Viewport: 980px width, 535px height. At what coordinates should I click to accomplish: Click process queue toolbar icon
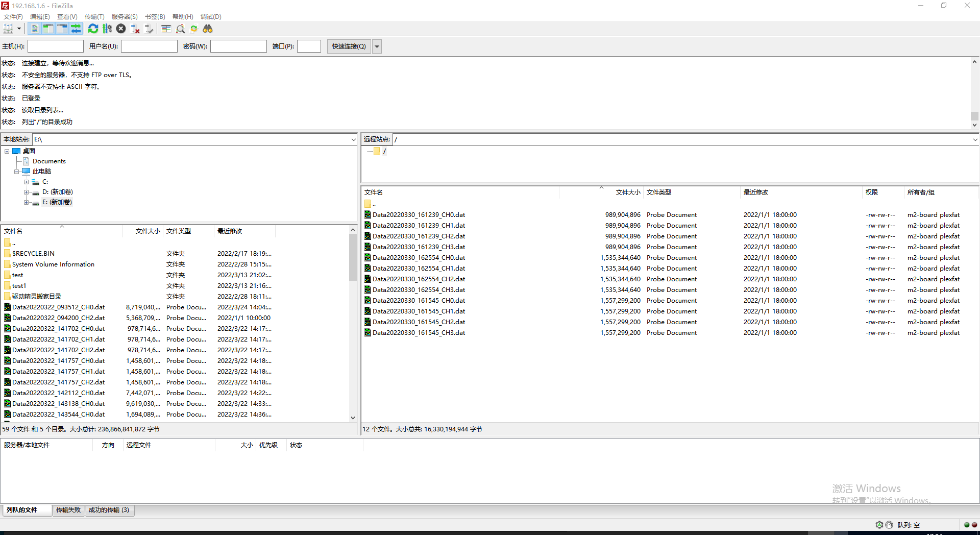[x=107, y=29]
